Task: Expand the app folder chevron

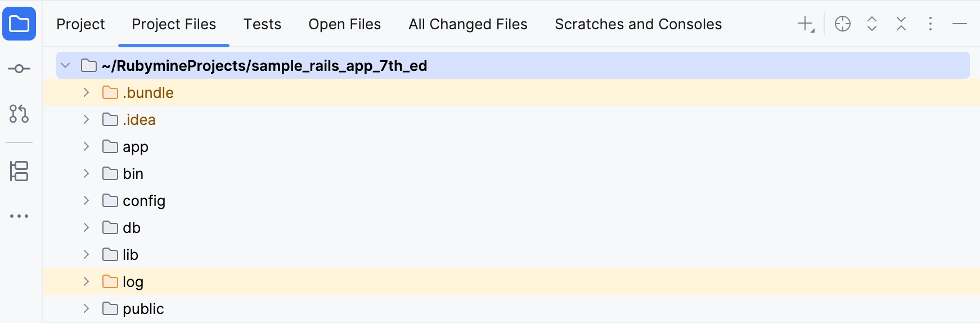Action: (x=86, y=146)
